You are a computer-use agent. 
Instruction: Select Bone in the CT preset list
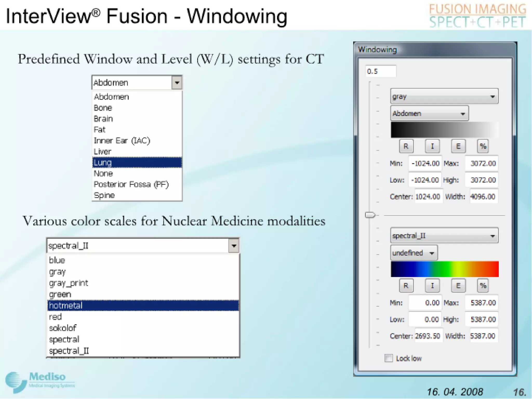click(x=137, y=108)
